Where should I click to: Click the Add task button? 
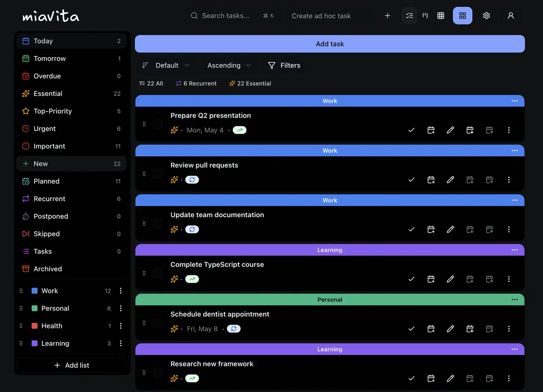pyautogui.click(x=330, y=44)
